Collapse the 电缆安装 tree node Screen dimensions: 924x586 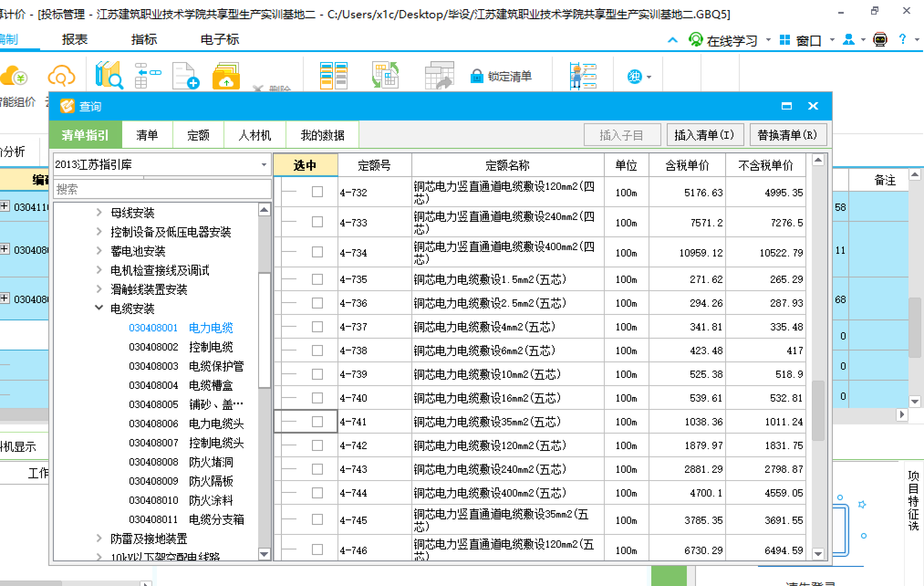99,308
